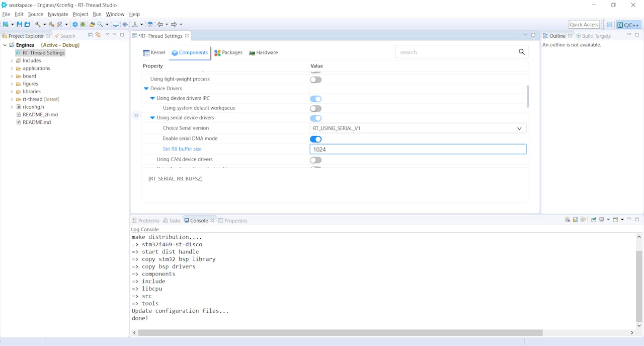Viewport: 644px width, 346px height.
Task: Click the Set RX buffer size field
Action: pyautogui.click(x=418, y=149)
